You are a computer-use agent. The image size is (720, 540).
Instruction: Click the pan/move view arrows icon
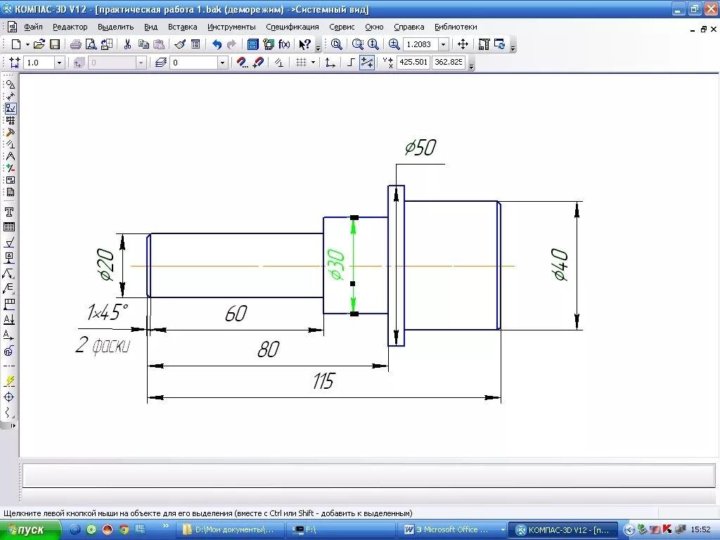(x=463, y=45)
